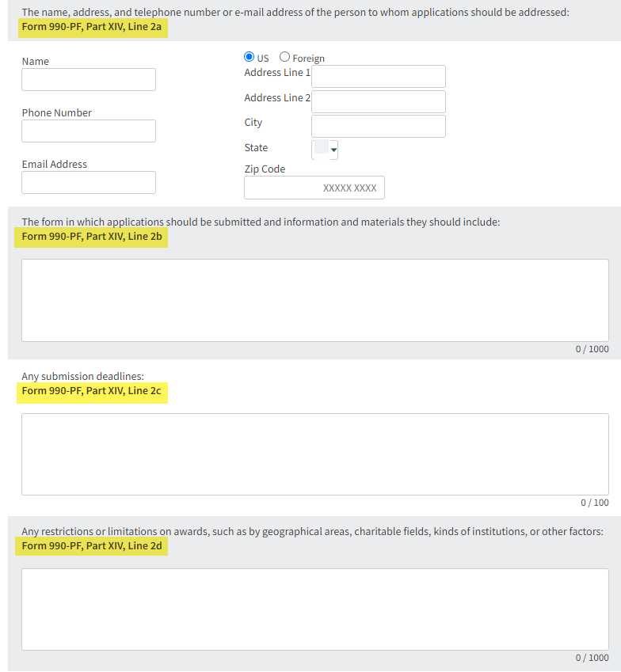The image size is (621, 672).
Task: Click the highlighted Line 2b form reference
Action: pos(91,236)
